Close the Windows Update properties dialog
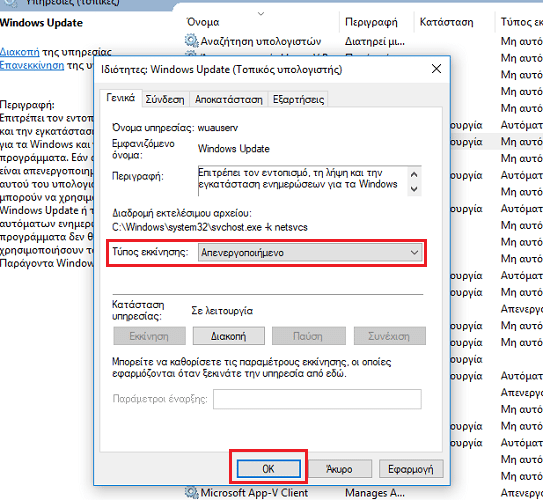The height and width of the screenshot is (500, 543). pyautogui.click(x=436, y=69)
